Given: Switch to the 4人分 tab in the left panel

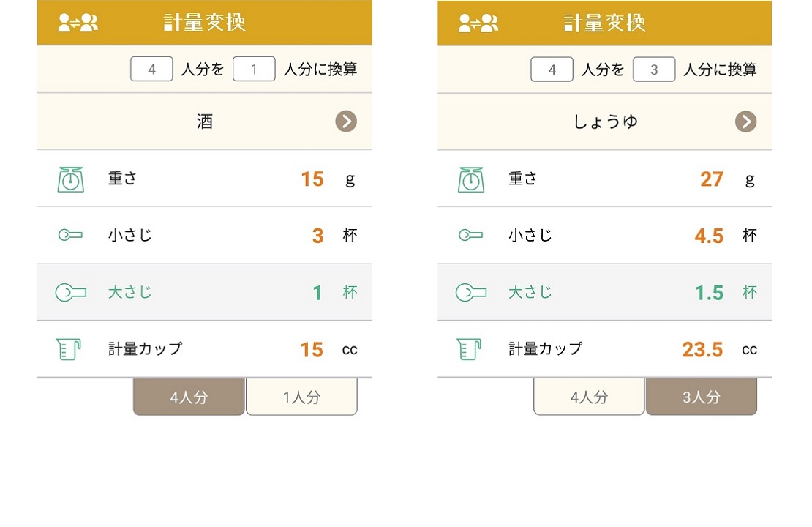Looking at the screenshot, I should [189, 397].
